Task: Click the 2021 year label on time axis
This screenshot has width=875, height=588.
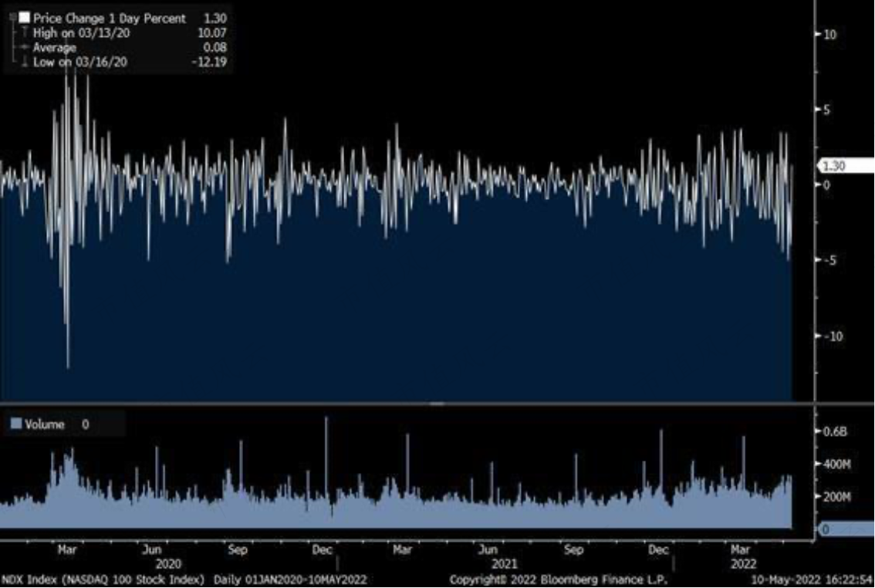Action: tap(505, 565)
